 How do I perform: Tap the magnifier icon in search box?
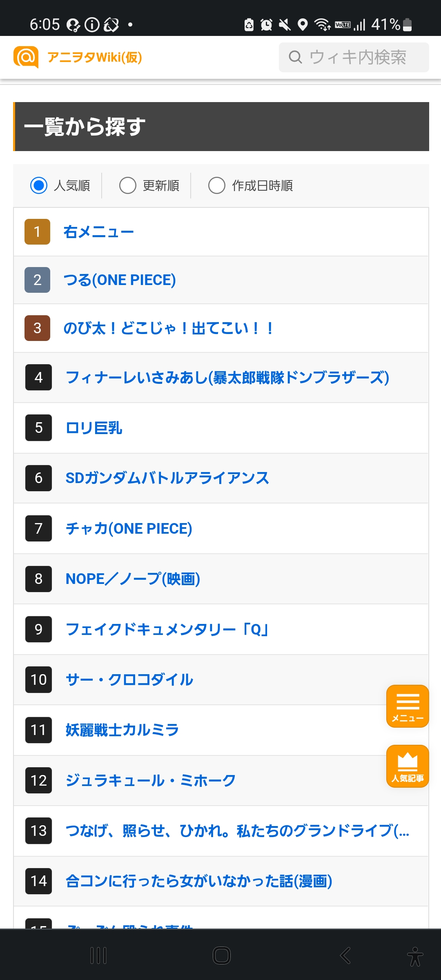[295, 57]
